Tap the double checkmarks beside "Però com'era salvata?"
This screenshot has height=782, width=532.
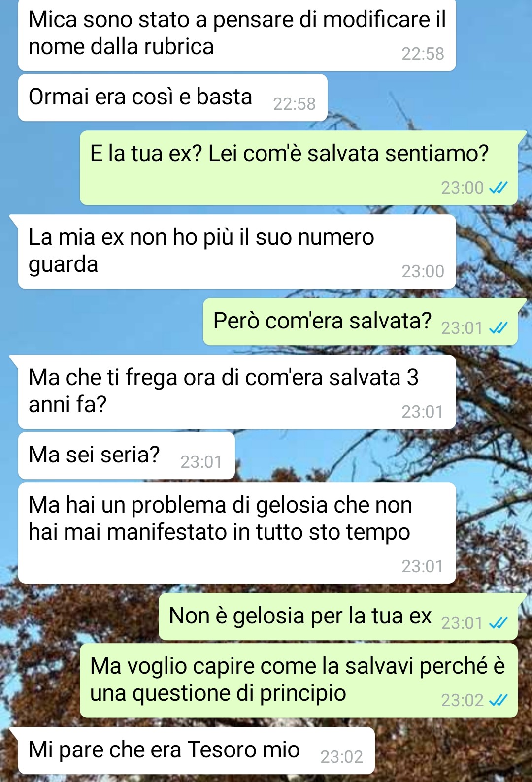[498, 328]
